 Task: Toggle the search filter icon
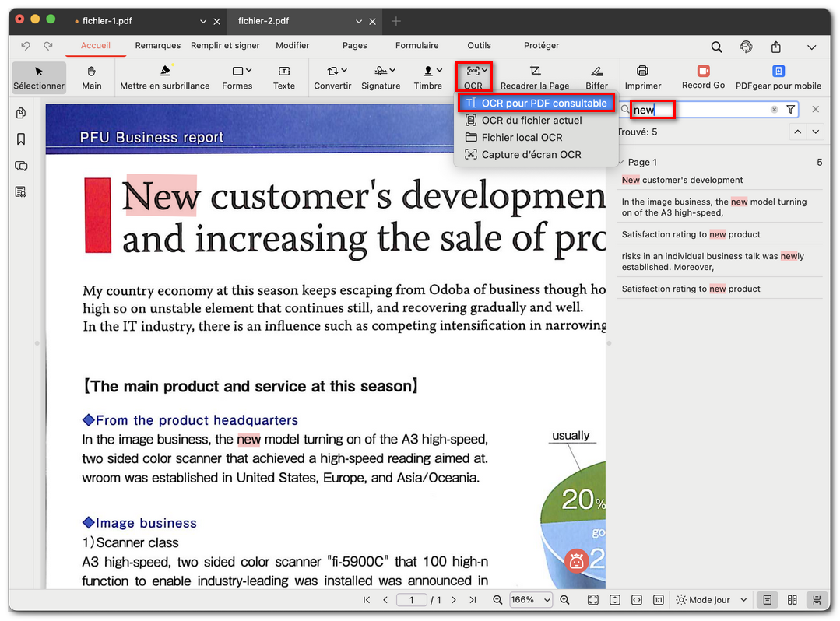(x=790, y=109)
